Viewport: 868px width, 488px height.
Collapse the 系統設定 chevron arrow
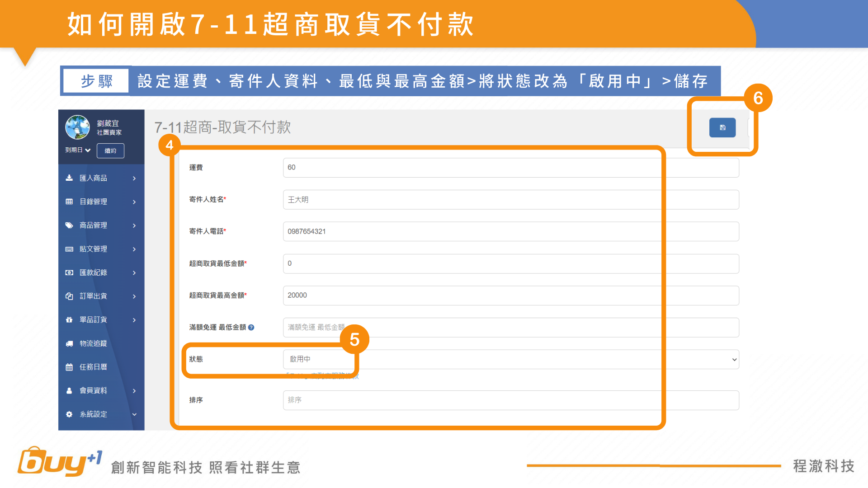[x=134, y=414]
